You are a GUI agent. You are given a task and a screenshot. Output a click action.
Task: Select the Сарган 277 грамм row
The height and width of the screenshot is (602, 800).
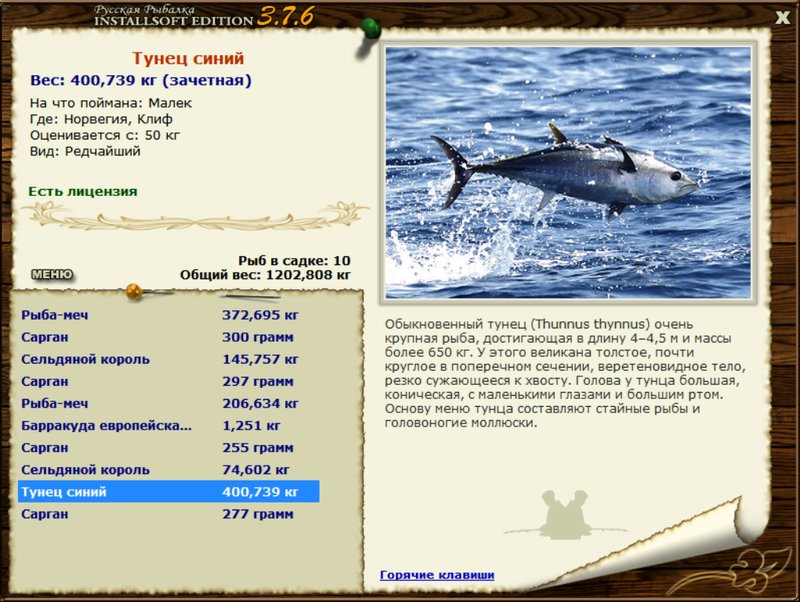point(169,514)
